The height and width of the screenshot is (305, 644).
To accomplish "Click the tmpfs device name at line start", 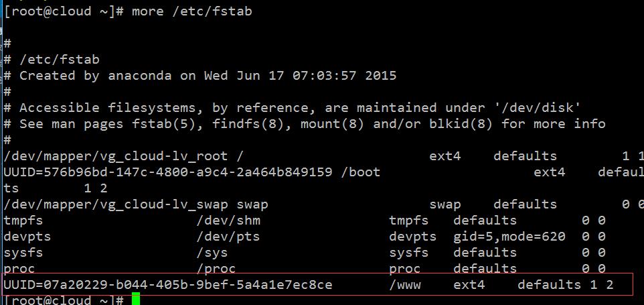I will click(23, 221).
